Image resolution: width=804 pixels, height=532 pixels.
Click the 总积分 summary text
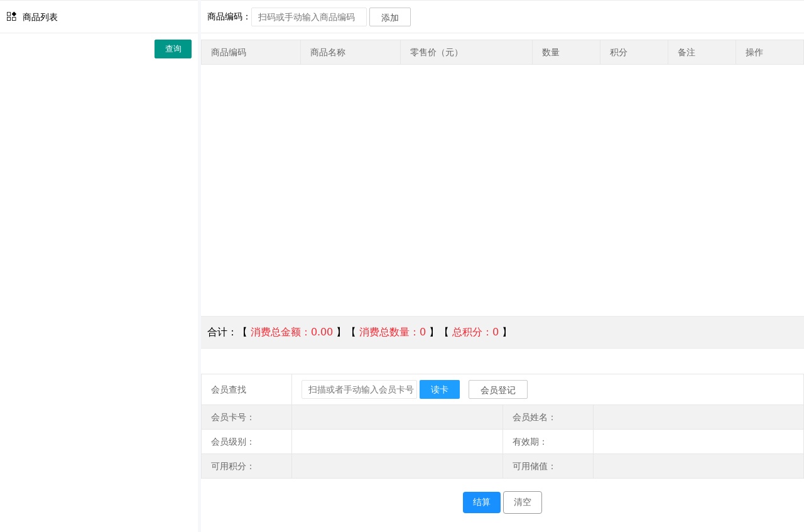coord(475,332)
